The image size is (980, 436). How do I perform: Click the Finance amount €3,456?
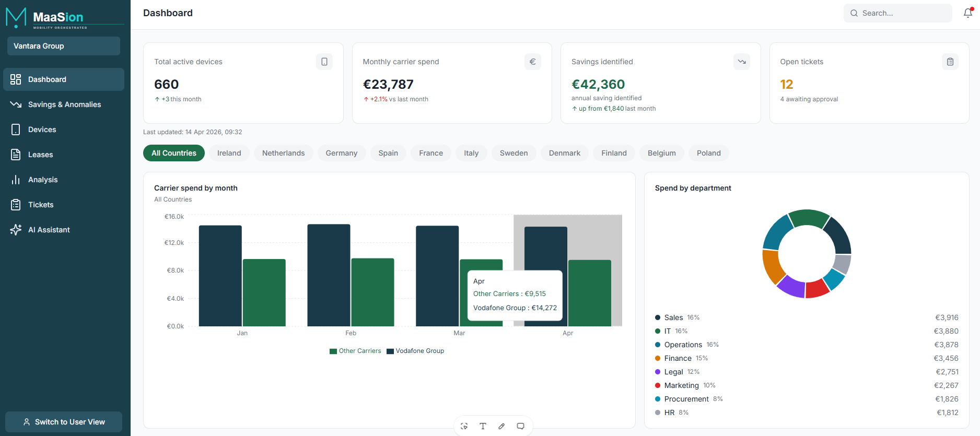[946, 358]
